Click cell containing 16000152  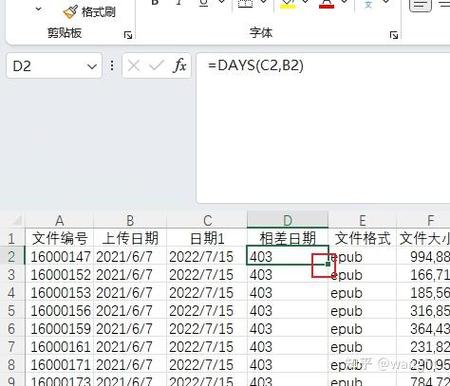click(x=59, y=275)
